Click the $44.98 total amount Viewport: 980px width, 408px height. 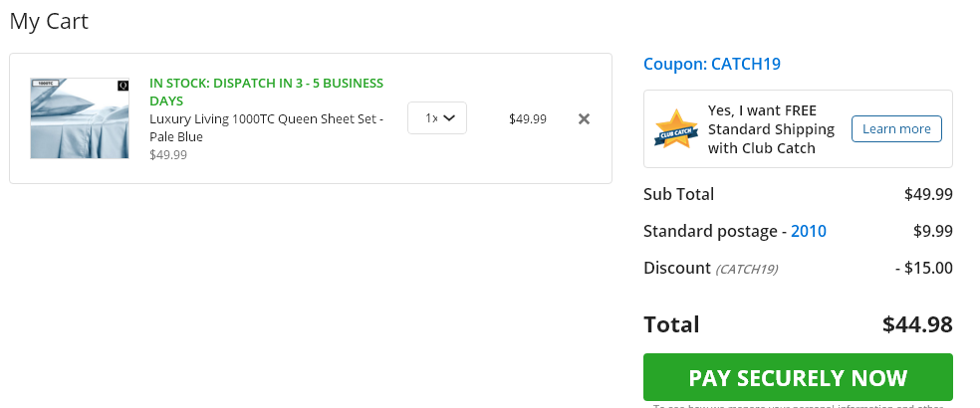917,324
